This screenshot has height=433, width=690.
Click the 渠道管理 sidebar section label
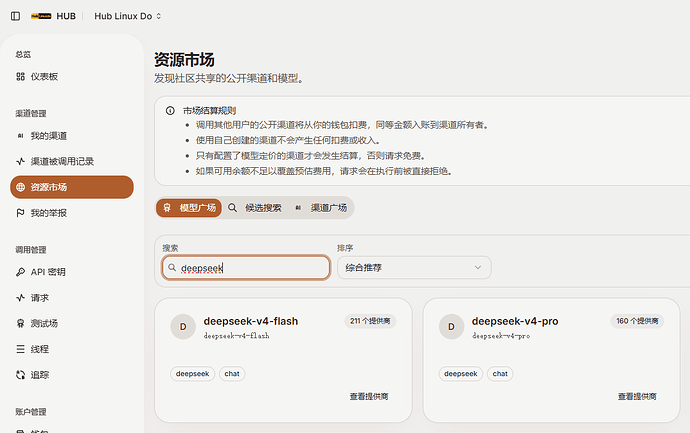coord(31,114)
